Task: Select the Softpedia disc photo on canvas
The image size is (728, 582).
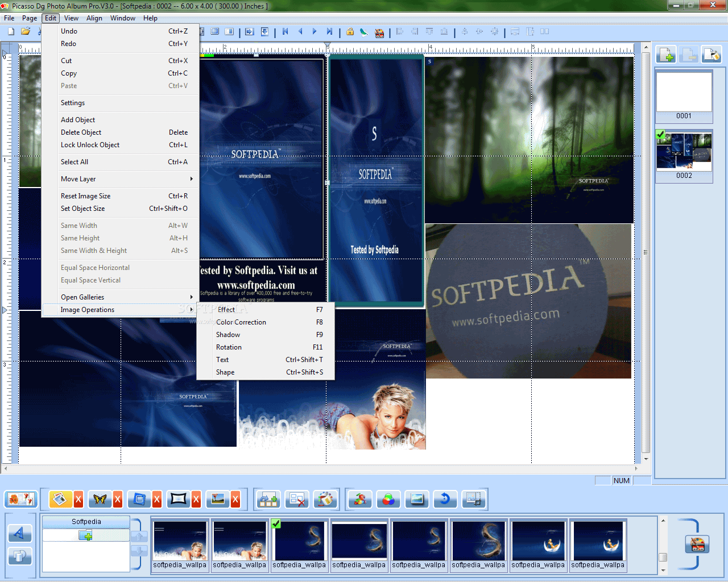Action: coord(528,301)
